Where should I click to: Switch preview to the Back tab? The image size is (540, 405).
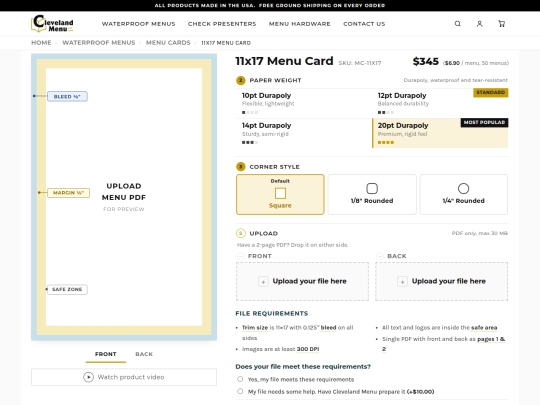144,354
